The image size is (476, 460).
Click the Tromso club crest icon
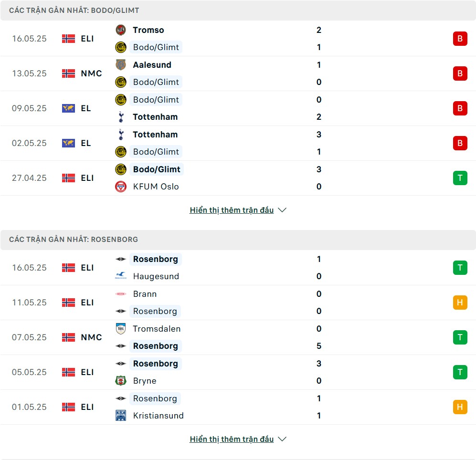point(121,30)
